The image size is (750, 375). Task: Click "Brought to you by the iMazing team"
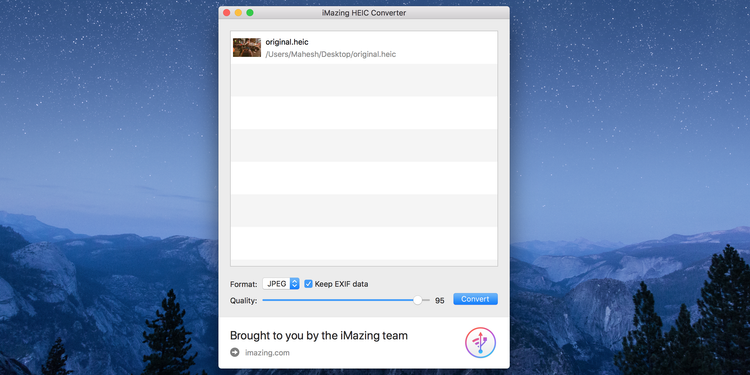pyautogui.click(x=319, y=335)
